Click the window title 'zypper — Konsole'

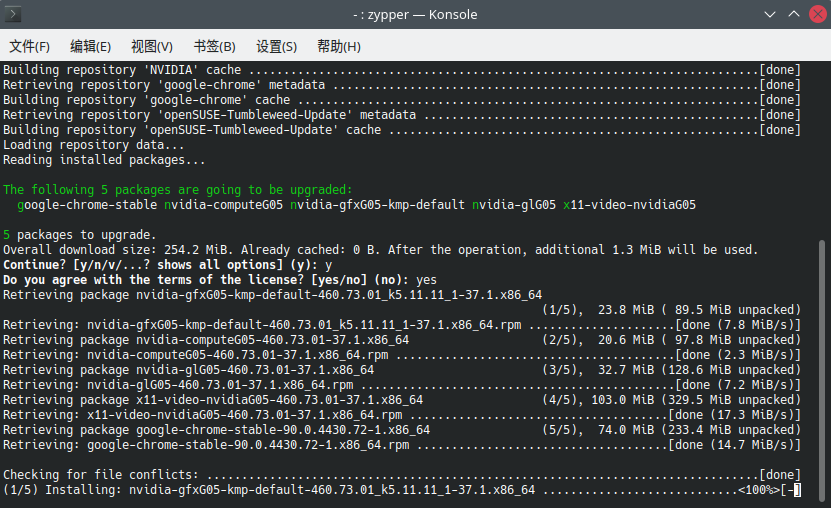pyautogui.click(x=422, y=14)
